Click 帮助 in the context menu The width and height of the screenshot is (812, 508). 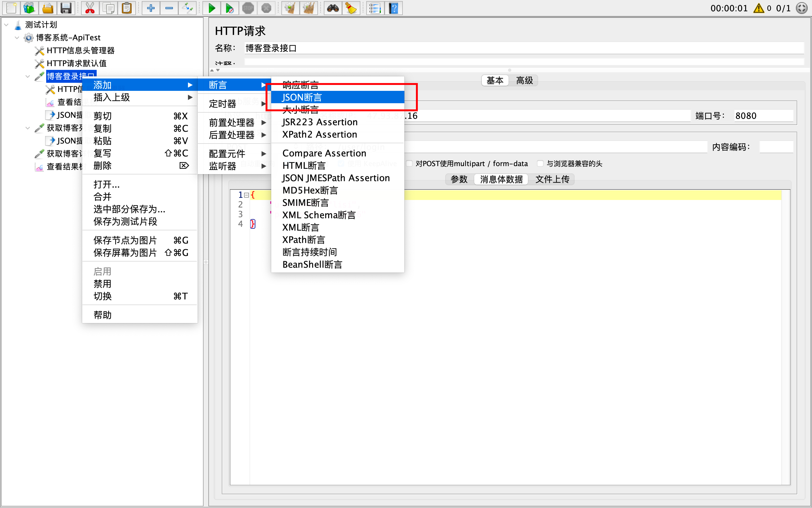140,315
